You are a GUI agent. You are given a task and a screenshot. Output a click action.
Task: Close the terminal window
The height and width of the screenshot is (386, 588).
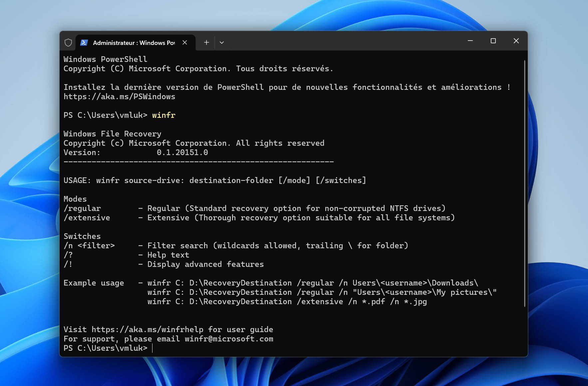[516, 41]
